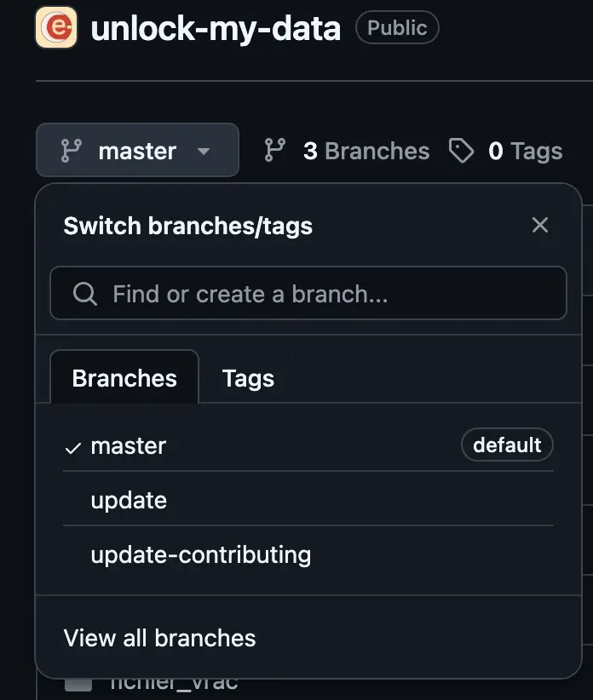Image resolution: width=593 pixels, height=700 pixels.
Task: Click the unlock-my-data repository avatar icon
Action: [x=56, y=27]
